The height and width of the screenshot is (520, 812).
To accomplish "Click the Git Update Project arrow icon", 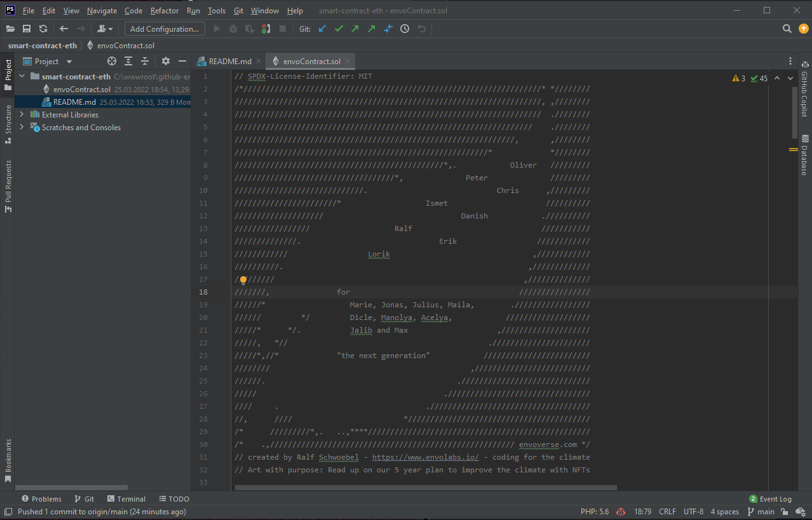I will [x=322, y=29].
